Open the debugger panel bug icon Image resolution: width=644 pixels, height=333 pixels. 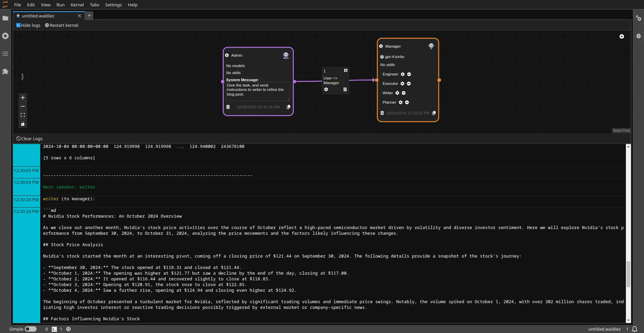click(639, 36)
